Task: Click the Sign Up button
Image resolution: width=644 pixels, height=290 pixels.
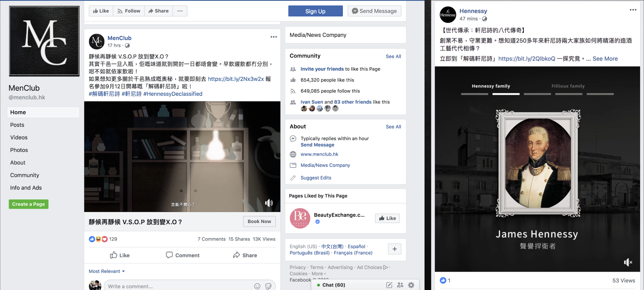Action: (x=315, y=11)
